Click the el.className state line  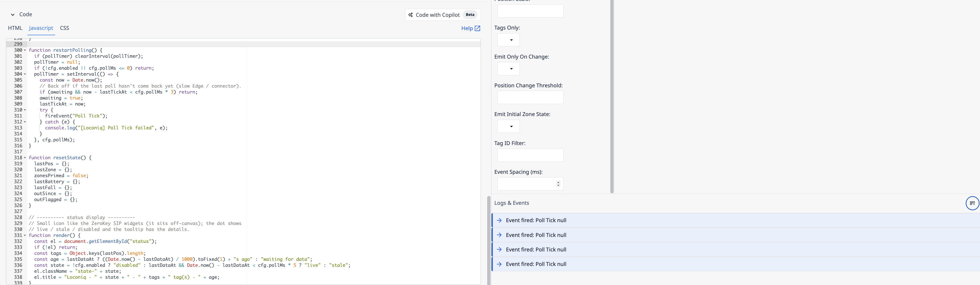(78, 272)
